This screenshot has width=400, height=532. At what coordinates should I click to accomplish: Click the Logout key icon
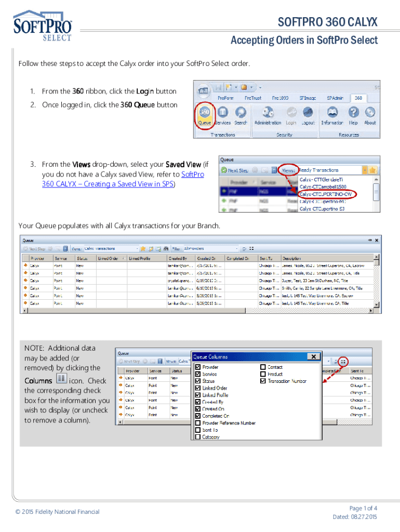click(308, 114)
